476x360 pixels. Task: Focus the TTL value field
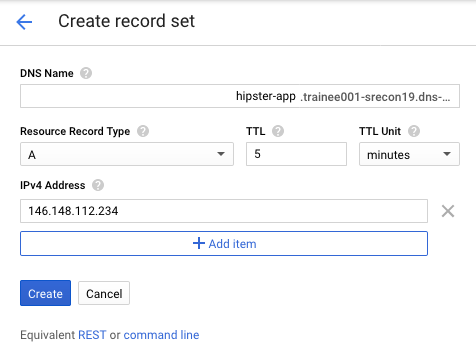pos(296,154)
